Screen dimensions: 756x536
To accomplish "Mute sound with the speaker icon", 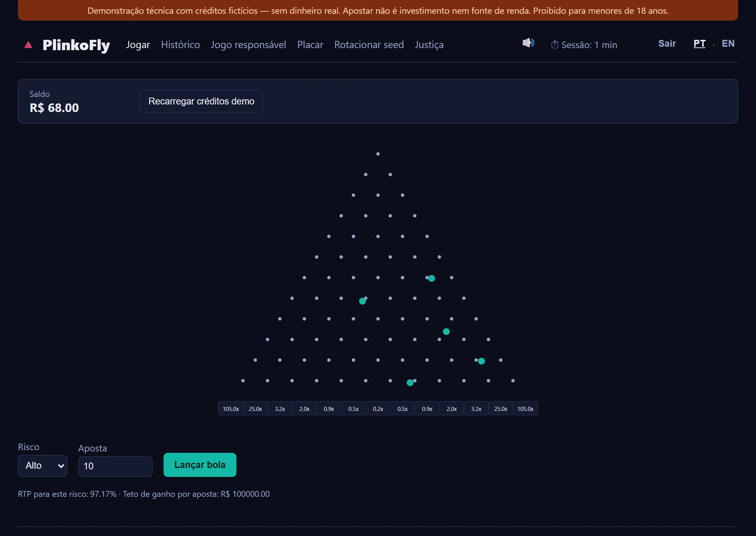I will (528, 43).
